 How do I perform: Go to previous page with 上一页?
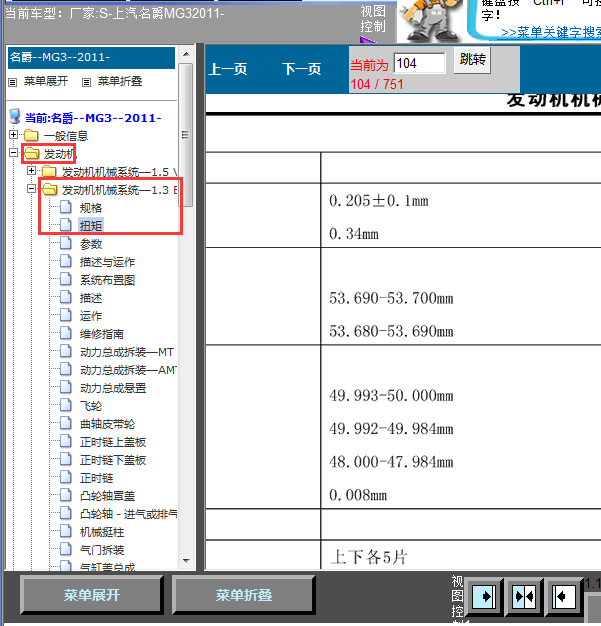pos(228,69)
